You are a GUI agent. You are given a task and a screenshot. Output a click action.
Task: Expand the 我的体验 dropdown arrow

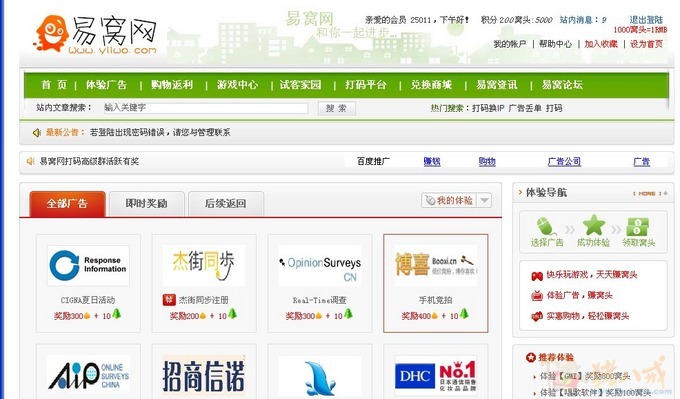484,200
